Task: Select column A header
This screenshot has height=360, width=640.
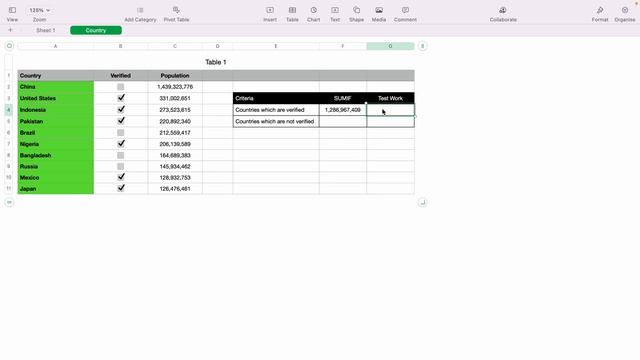Action: pos(56,46)
